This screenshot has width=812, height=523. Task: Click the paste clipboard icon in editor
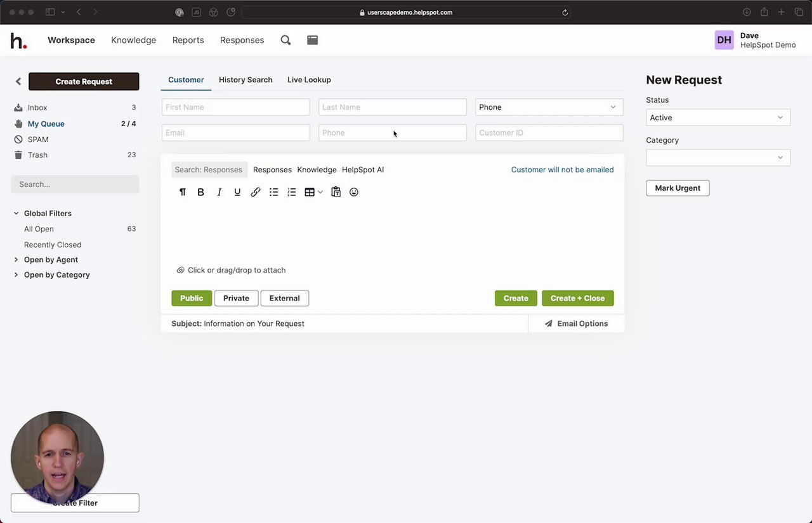click(x=336, y=192)
